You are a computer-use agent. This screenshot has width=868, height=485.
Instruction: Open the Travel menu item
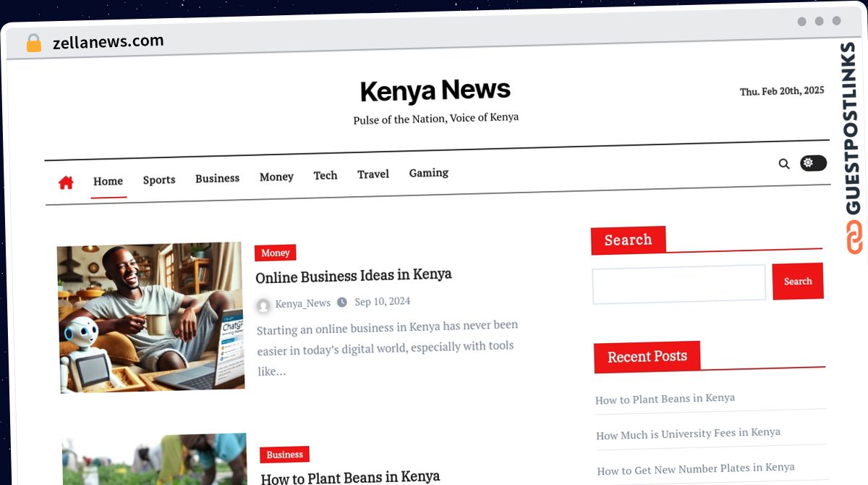tap(373, 174)
